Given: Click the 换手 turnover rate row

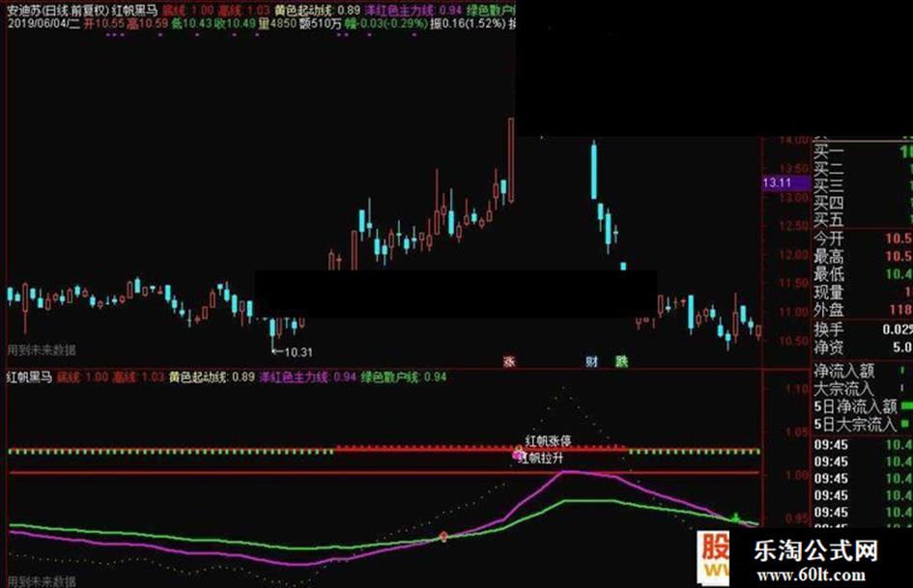Looking at the screenshot, I should click(863, 329).
